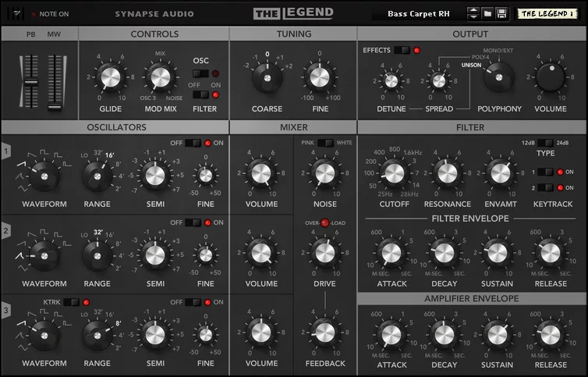
Task: Toggle the KTRK switch on oscillator 3
Action: pyautogui.click(x=71, y=302)
